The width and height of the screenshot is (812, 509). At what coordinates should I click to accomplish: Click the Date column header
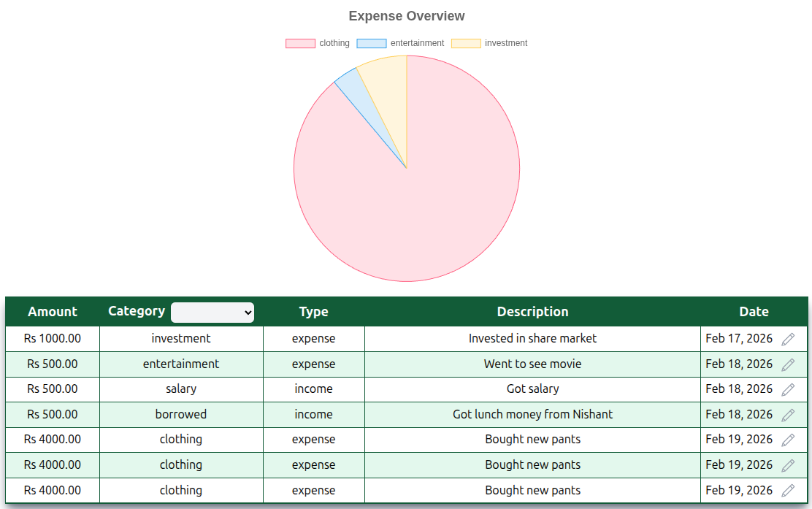pyautogui.click(x=754, y=312)
